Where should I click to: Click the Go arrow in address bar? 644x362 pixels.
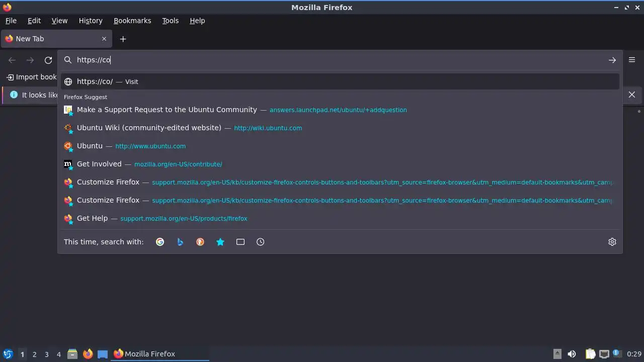(x=612, y=60)
